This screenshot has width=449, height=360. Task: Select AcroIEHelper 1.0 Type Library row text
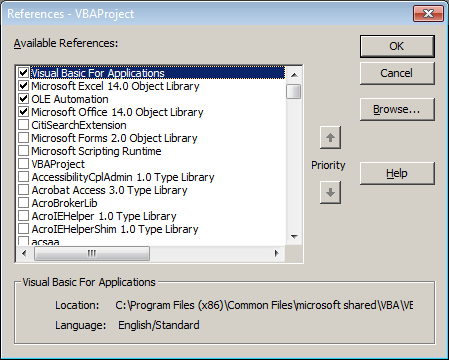coord(104,216)
